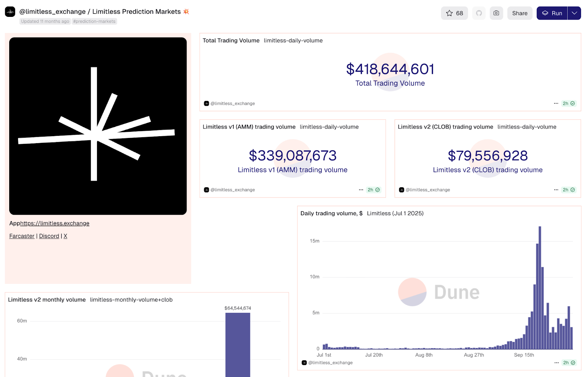Click the $64,544,674 monthly volume bar
The width and height of the screenshot is (588, 377).
238,344
